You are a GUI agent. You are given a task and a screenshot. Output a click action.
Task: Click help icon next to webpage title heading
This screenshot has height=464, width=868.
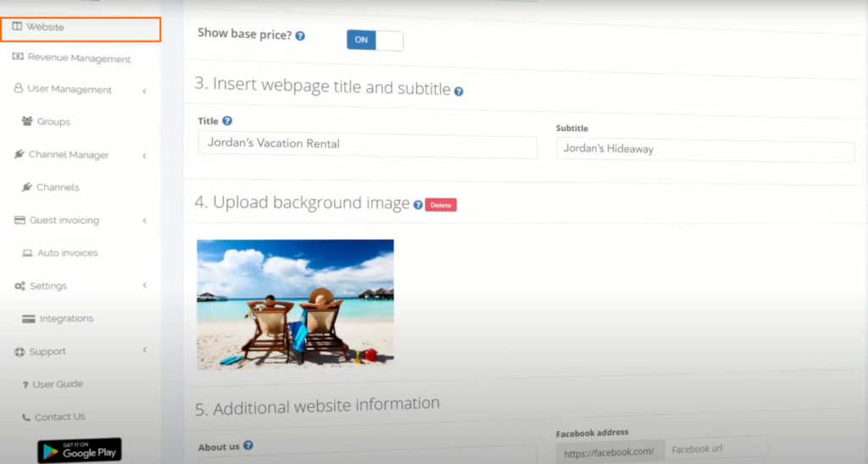(x=459, y=91)
